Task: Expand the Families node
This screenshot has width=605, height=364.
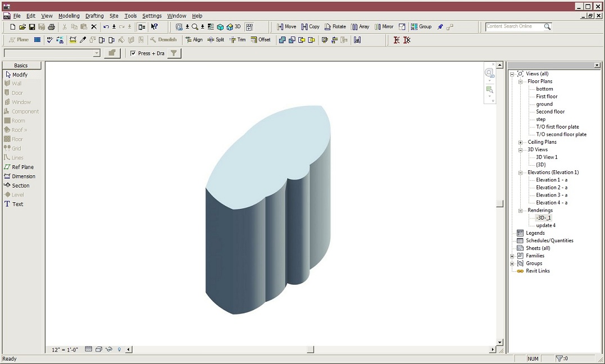Action: tap(512, 256)
